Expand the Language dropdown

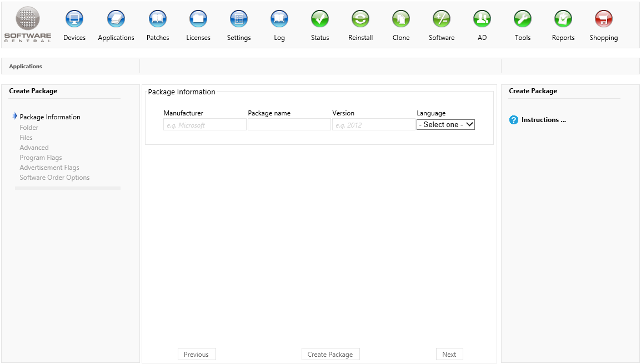(445, 125)
